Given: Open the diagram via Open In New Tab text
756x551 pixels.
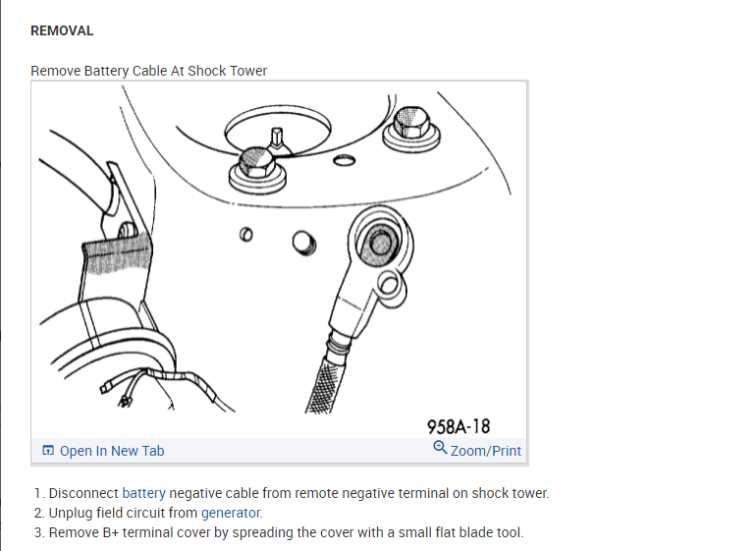Looking at the screenshot, I should pyautogui.click(x=112, y=451).
